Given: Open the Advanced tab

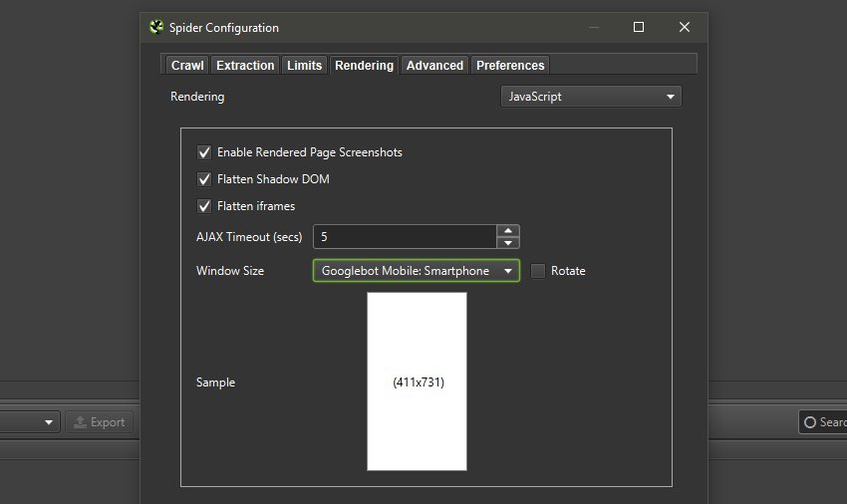Looking at the screenshot, I should tap(434, 66).
